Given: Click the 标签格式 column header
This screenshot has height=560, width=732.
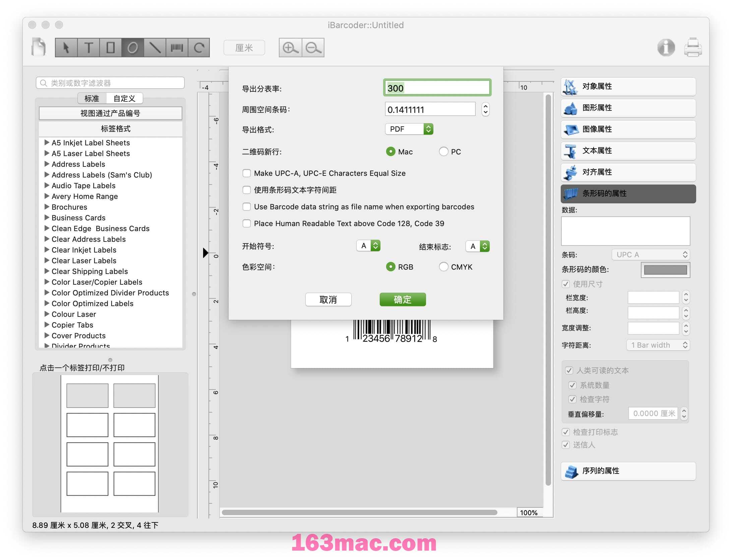Looking at the screenshot, I should coord(110,129).
